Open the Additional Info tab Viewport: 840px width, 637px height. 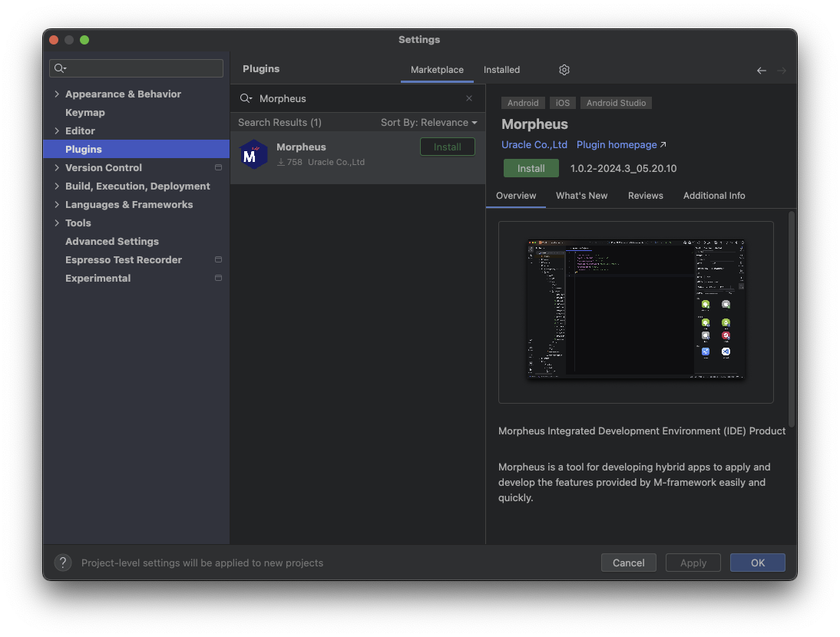point(713,196)
